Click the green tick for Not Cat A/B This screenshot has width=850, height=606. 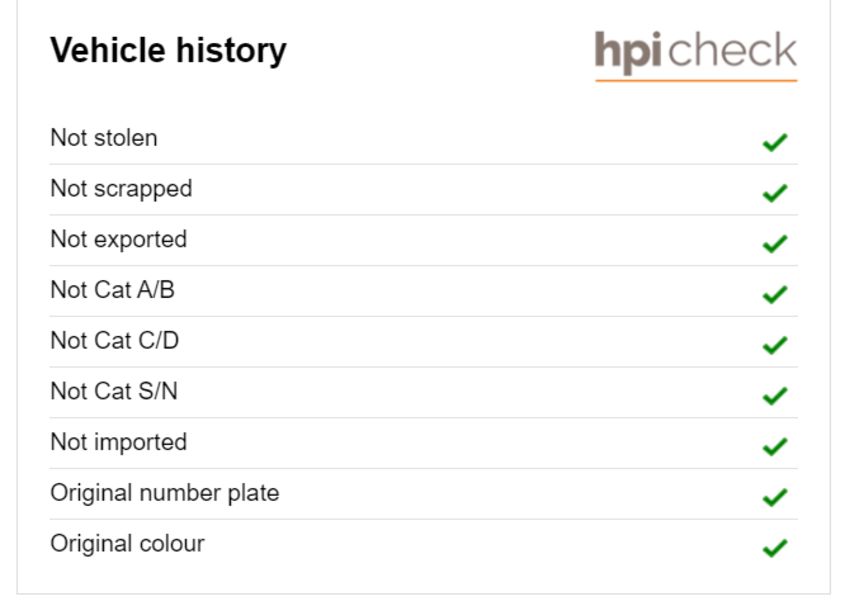point(775,294)
